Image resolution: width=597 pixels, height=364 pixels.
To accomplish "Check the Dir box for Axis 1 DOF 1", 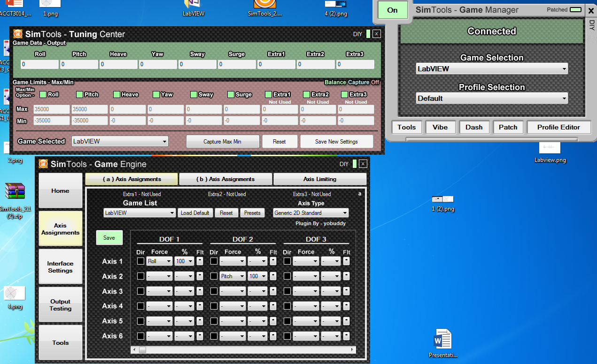I will [140, 261].
